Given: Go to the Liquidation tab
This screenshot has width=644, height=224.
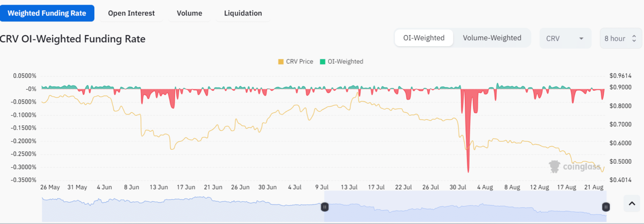Looking at the screenshot, I should click(243, 13).
